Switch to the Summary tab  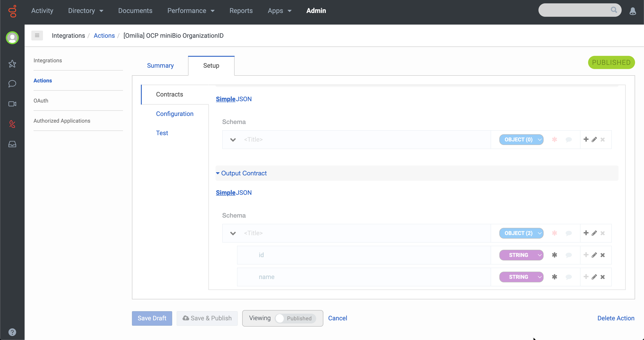click(160, 65)
